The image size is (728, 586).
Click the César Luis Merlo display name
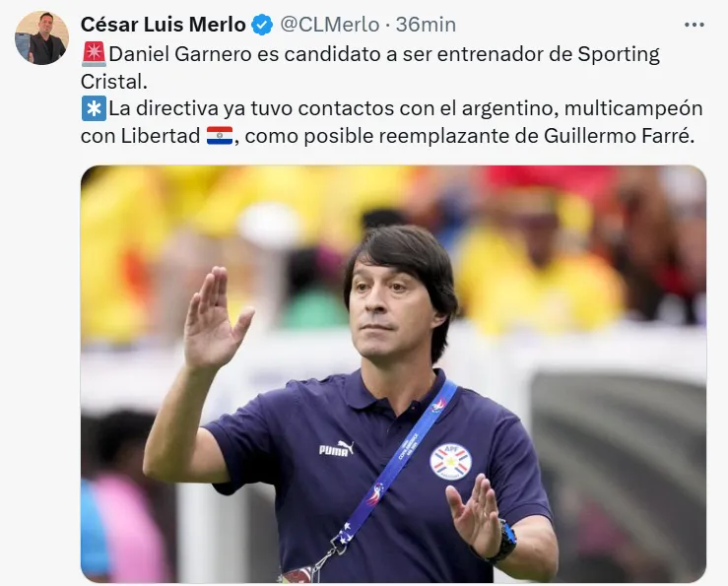[163, 25]
